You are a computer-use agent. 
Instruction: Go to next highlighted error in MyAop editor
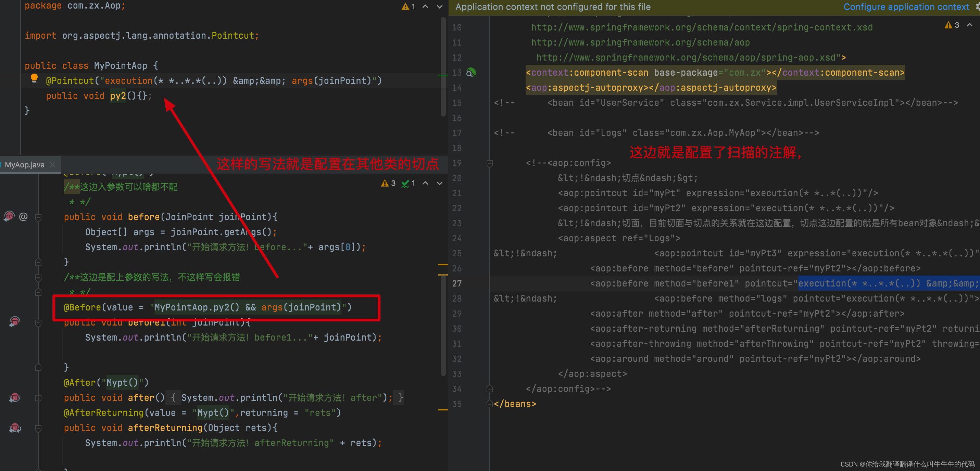point(439,183)
